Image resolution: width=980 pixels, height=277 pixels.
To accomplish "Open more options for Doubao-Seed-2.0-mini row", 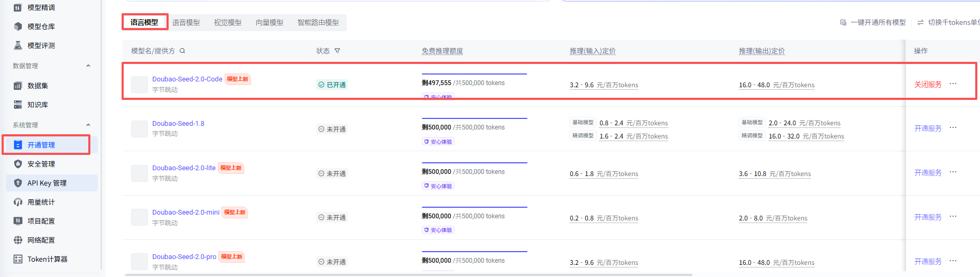I will pyautogui.click(x=953, y=216).
